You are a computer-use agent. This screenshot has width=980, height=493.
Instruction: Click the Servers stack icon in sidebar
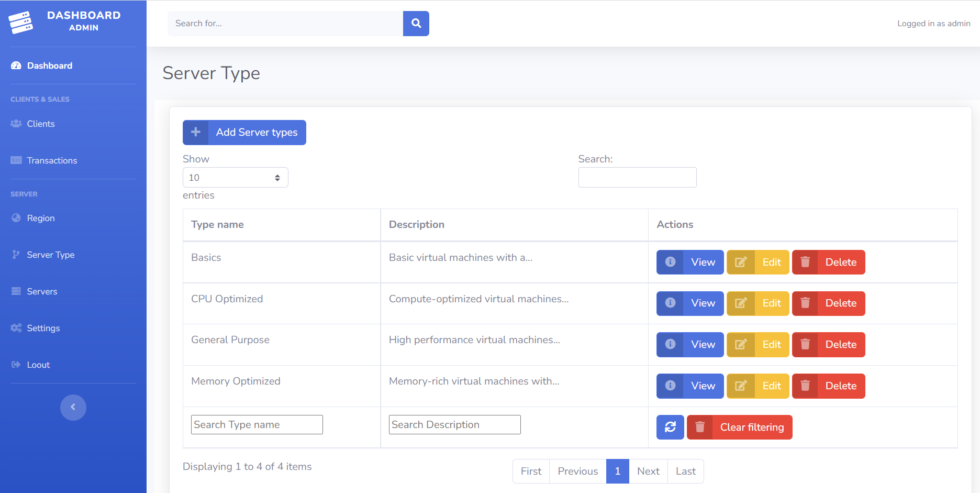pyautogui.click(x=15, y=291)
